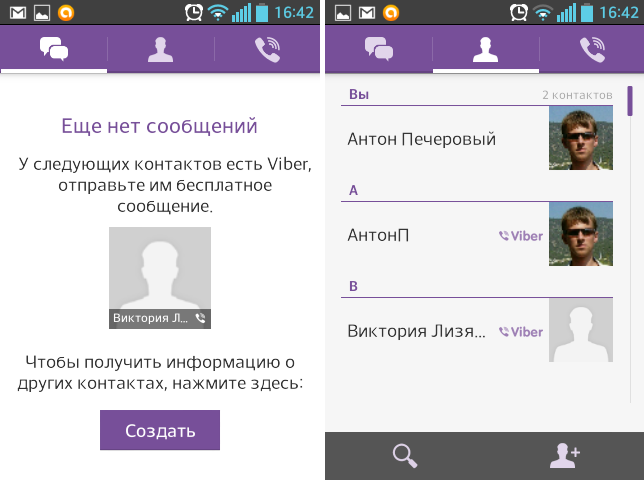Tap the phone icon on Виктория Л... tile
Screen dimensions: 644x480
pyautogui.click(x=200, y=318)
